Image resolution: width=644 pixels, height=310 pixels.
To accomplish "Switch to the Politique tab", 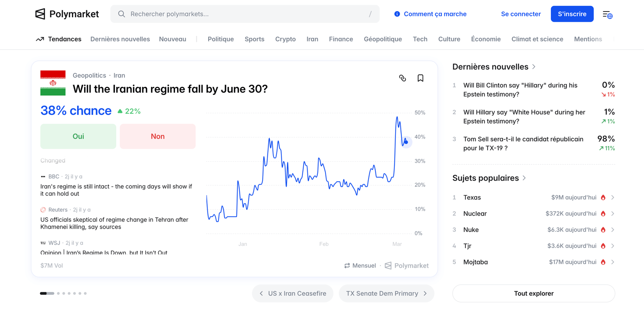I will coord(221,39).
